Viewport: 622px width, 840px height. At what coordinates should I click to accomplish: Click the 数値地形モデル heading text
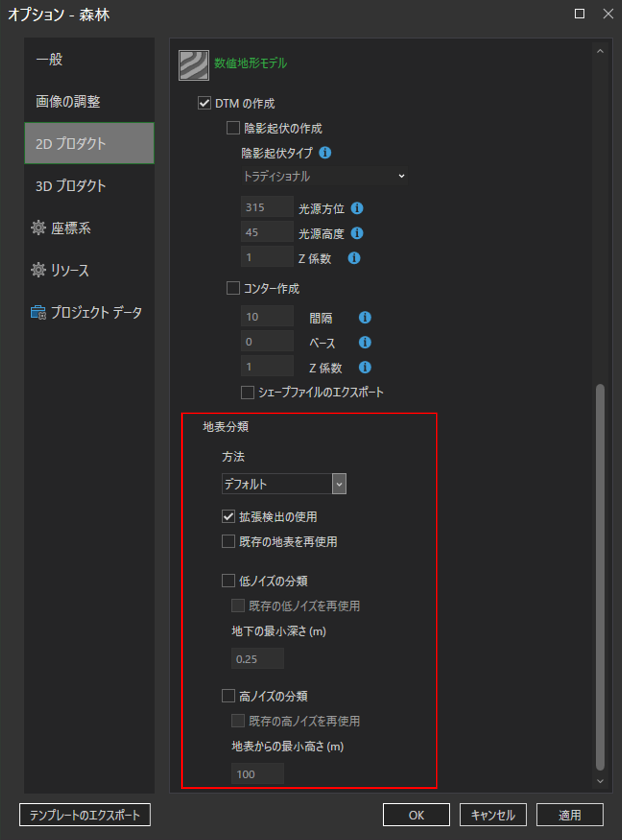(x=250, y=63)
